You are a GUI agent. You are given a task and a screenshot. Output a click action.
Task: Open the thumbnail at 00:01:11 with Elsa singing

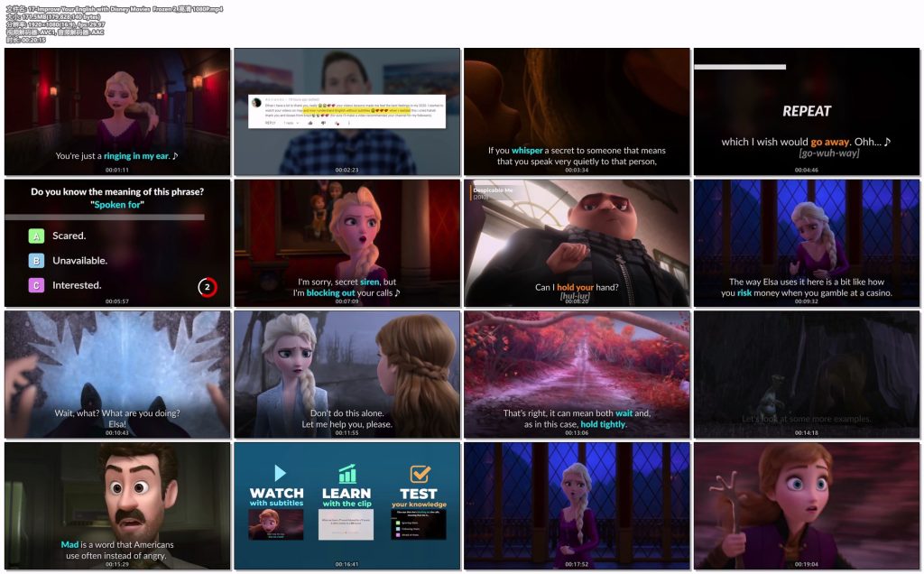117,111
